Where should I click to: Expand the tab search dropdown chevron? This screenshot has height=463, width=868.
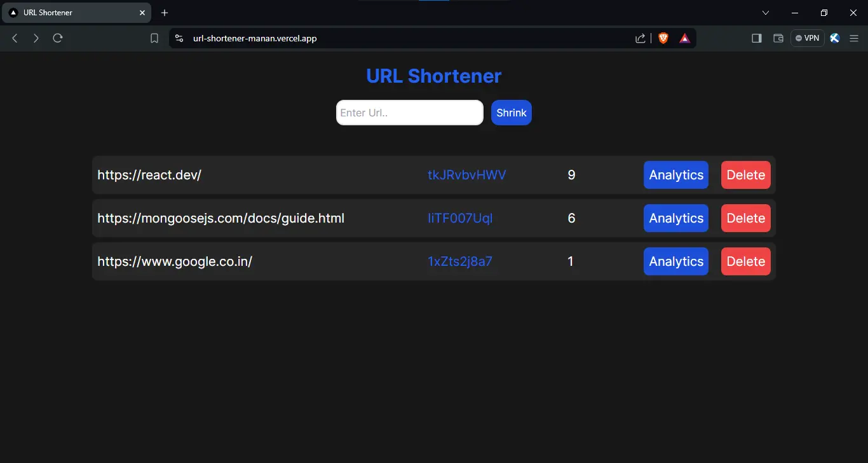click(766, 13)
